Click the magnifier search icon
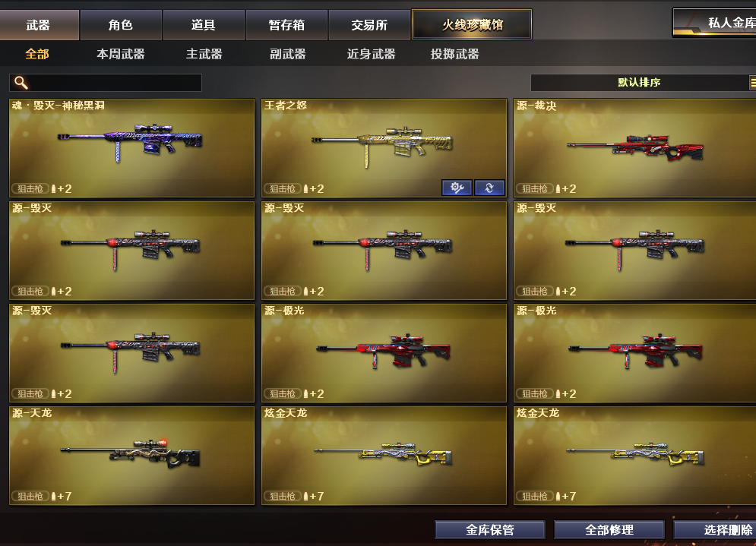This screenshot has height=546, width=756. (21, 83)
